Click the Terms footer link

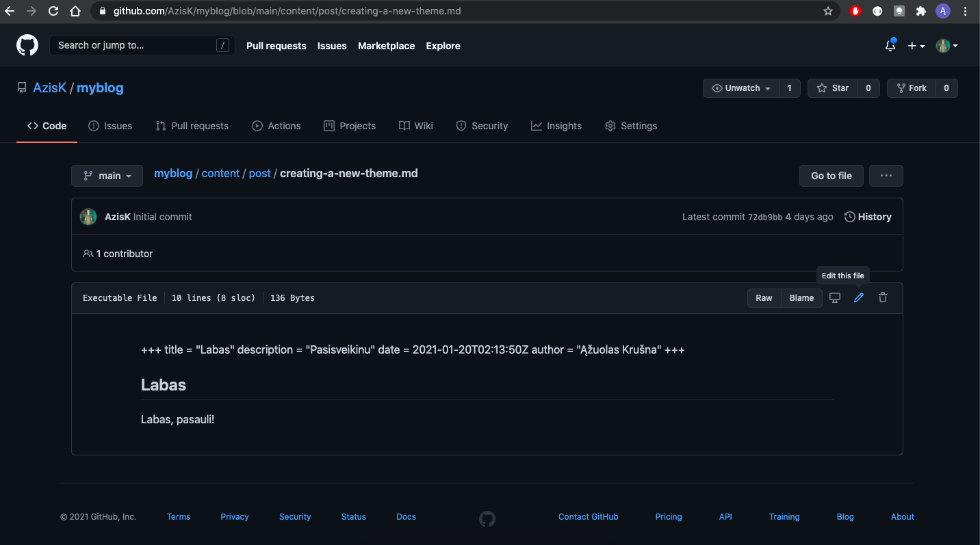[x=179, y=517]
